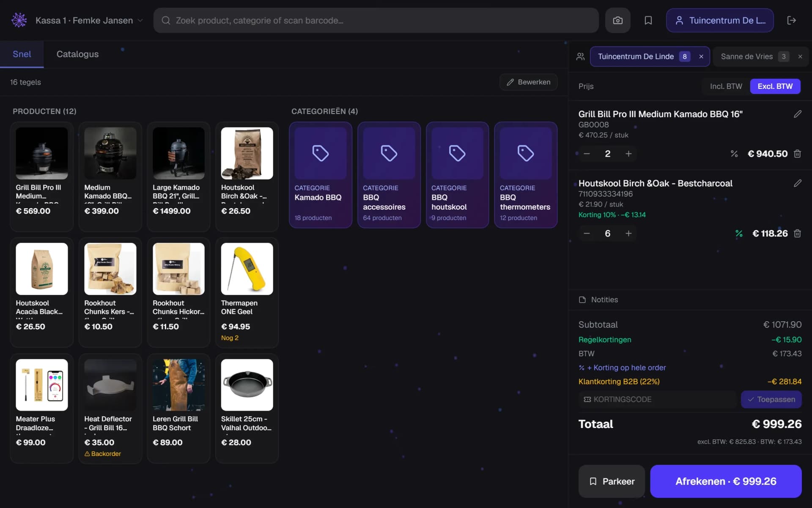This screenshot has width=812, height=508.
Task: Apply the discount code with Toepassen
Action: pyautogui.click(x=771, y=400)
